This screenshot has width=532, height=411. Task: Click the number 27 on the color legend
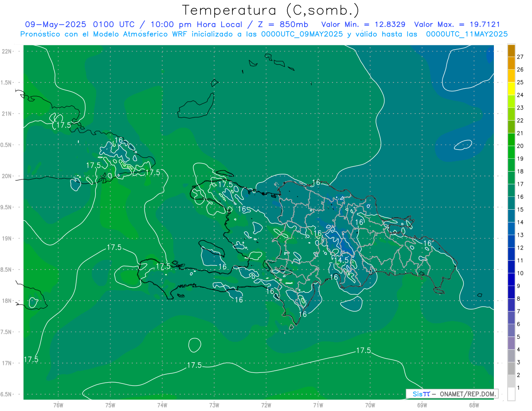pyautogui.click(x=520, y=57)
